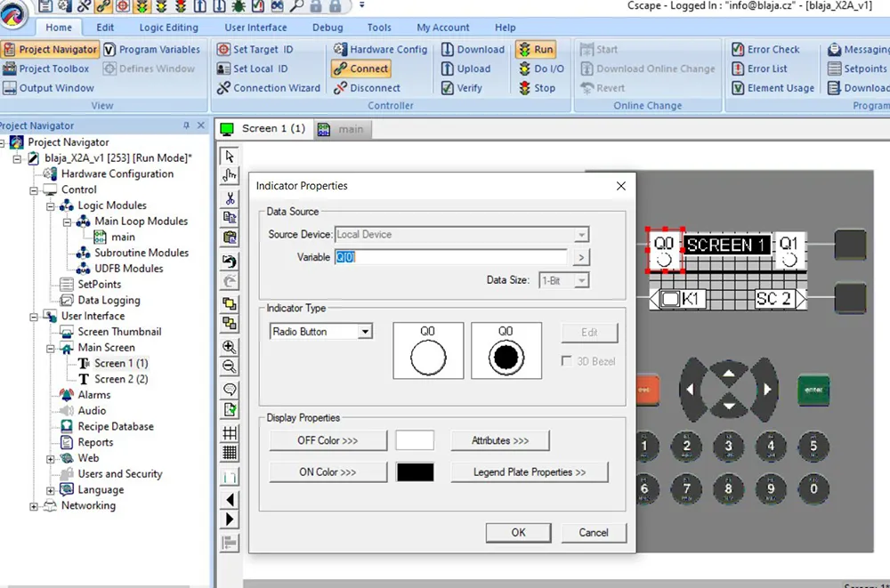
Task: Click the coarse grid icon
Action: [230, 433]
